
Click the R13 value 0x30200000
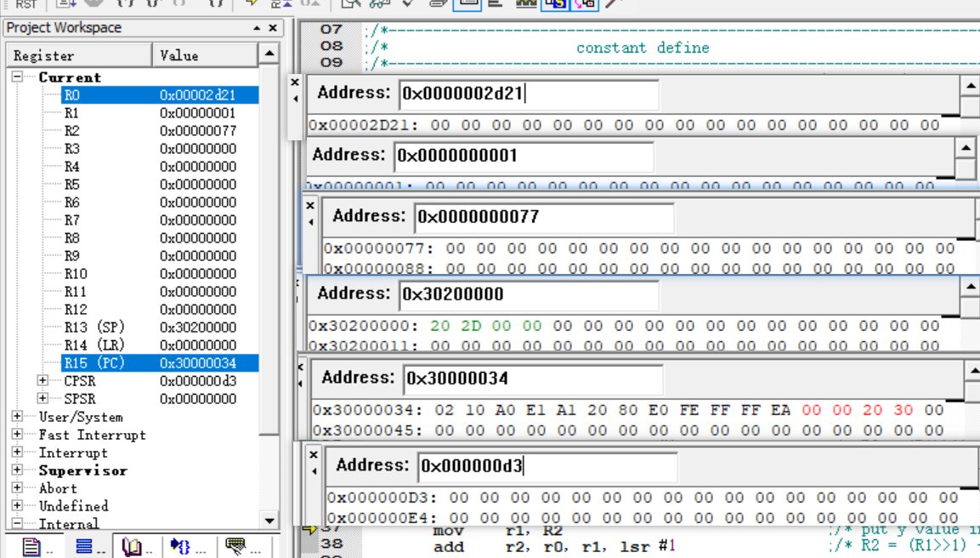(197, 327)
